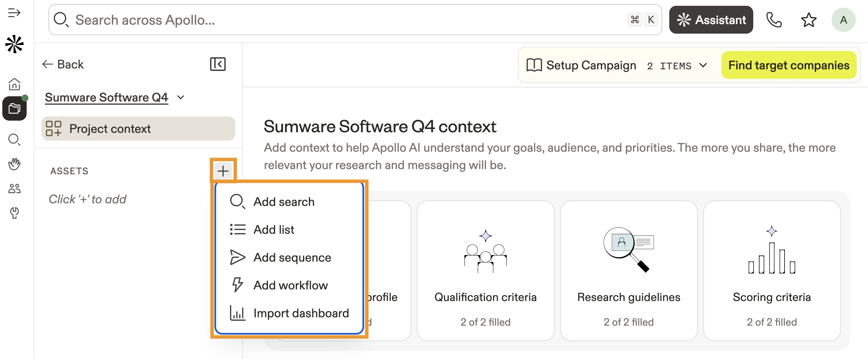Click the plus button beside Assets
Image resolution: width=868 pixels, height=359 pixels.
click(223, 171)
